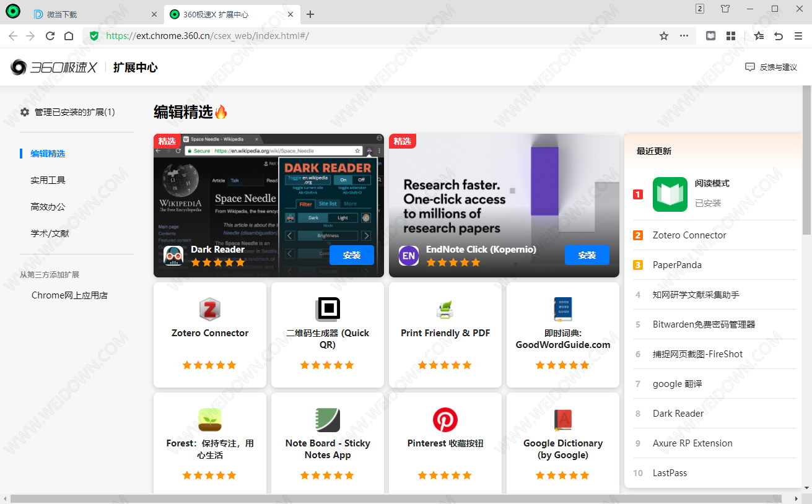Viewport: 812px width, 504px height.
Task: Click the EndNote Click EN icon
Action: [409, 255]
